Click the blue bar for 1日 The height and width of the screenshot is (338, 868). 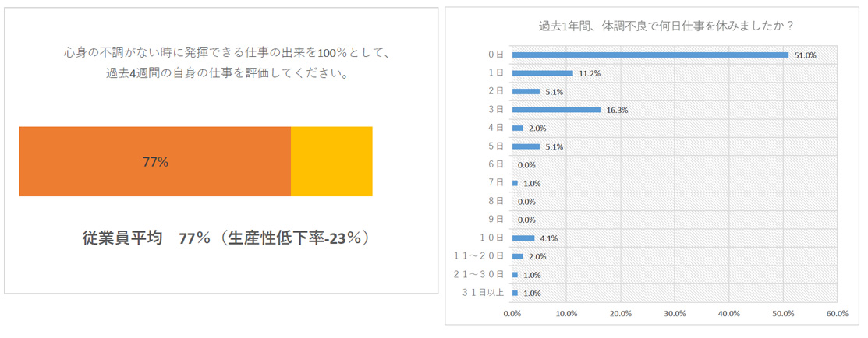(543, 73)
